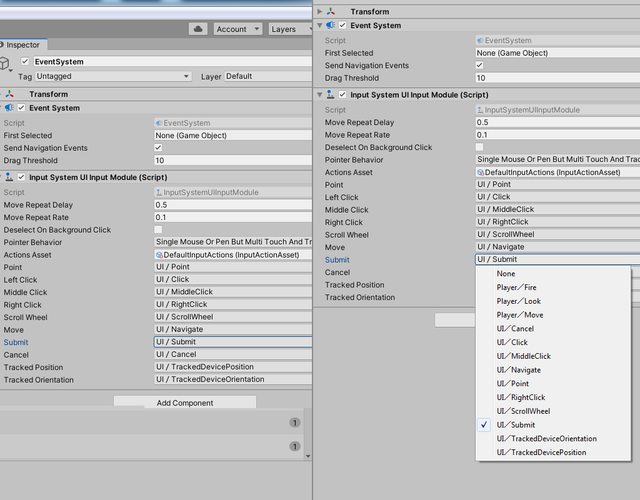Click the scroll-down arrow of left panel scrollbar

[x=308, y=456]
